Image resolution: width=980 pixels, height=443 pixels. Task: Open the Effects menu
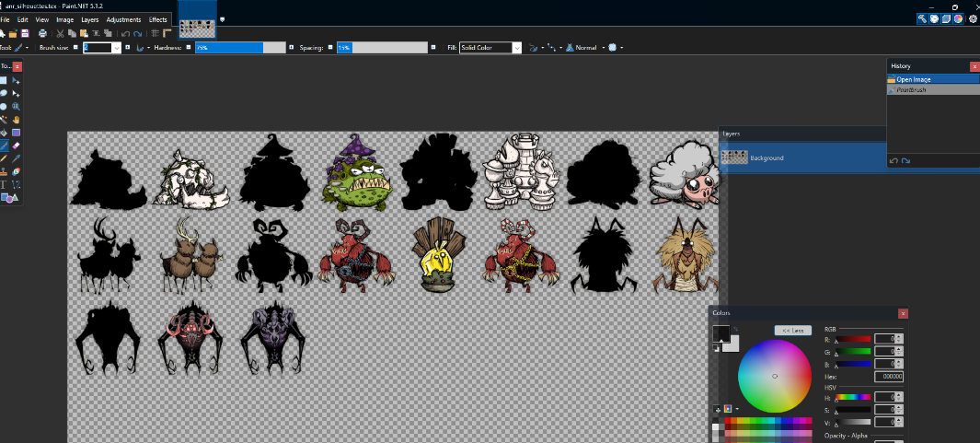158,19
